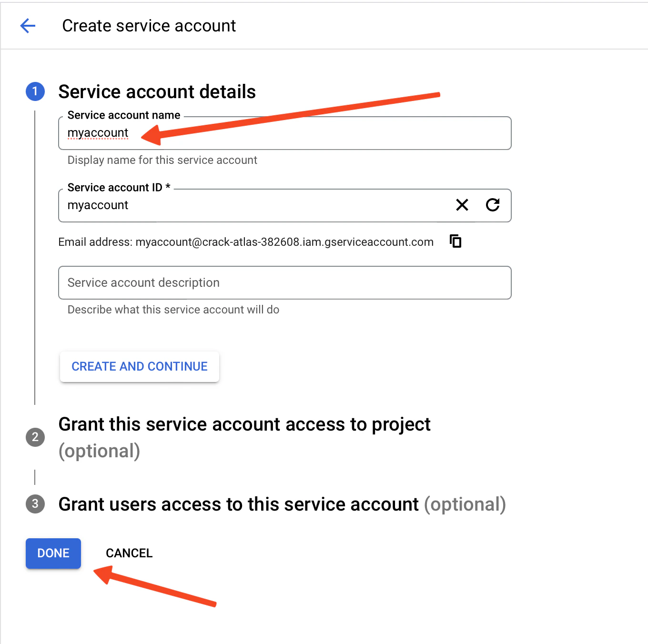Click the Create service account page title
648x644 pixels.
point(149,26)
